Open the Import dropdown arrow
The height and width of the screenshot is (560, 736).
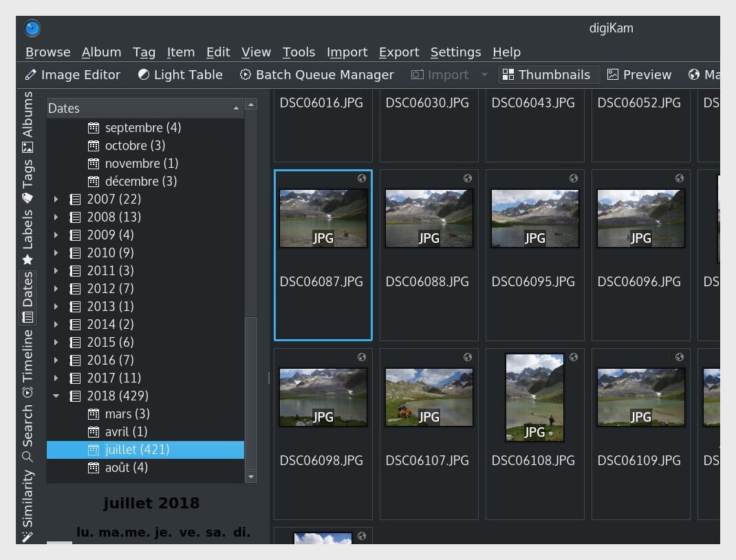point(484,74)
